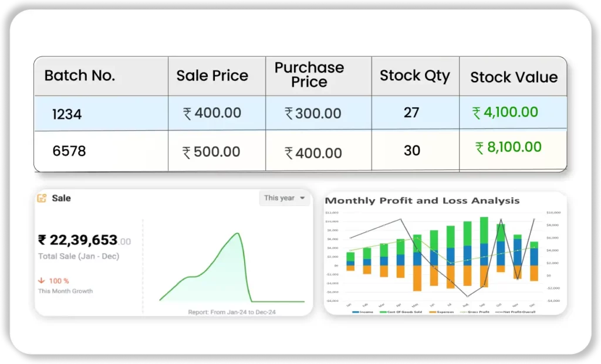Click the ₹ 22,39,653 total sale amount

(77, 240)
